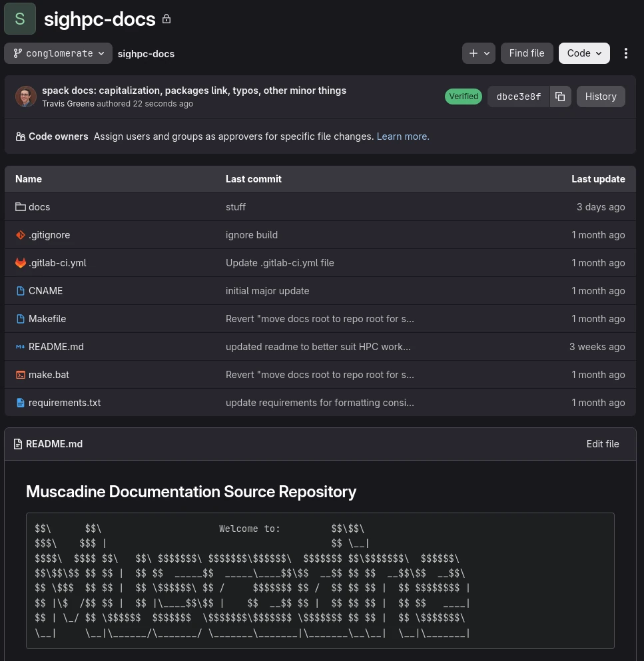The width and height of the screenshot is (644, 661).
Task: Click the 'Welcome to:' ASCII art text
Action: pyautogui.click(x=249, y=529)
